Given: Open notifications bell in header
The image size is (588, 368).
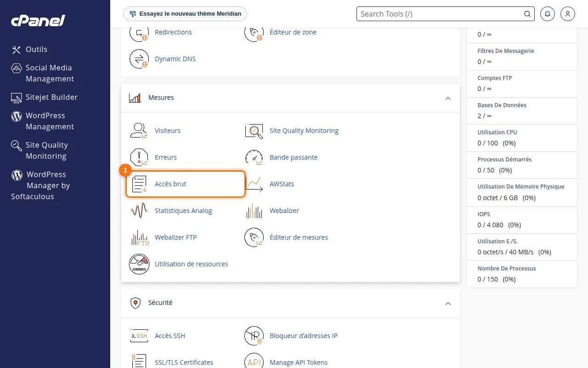Looking at the screenshot, I should [548, 14].
